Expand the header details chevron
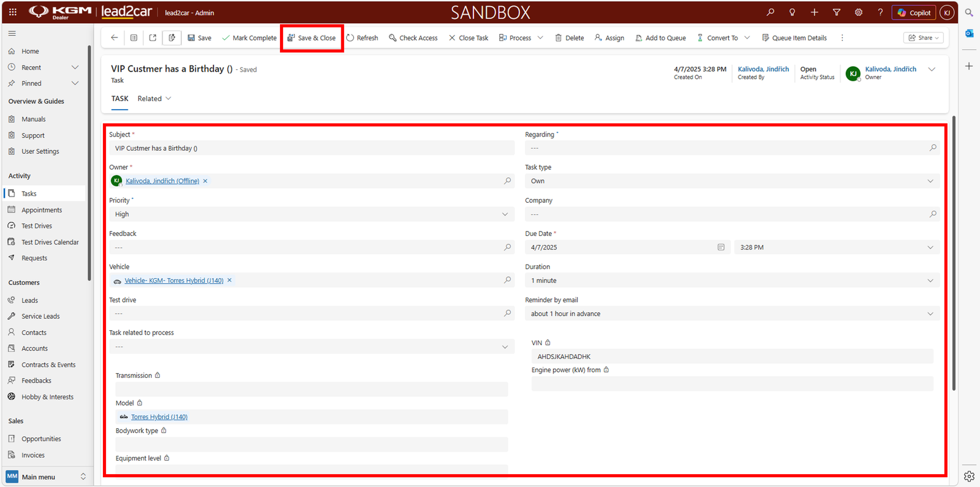980x487 pixels. pyautogui.click(x=932, y=69)
